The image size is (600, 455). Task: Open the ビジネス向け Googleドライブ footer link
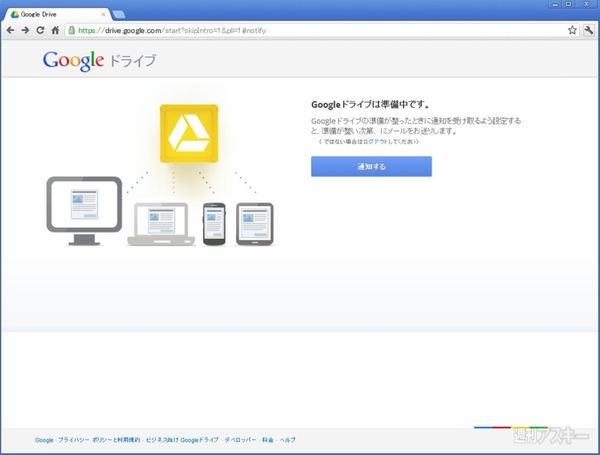point(182,440)
